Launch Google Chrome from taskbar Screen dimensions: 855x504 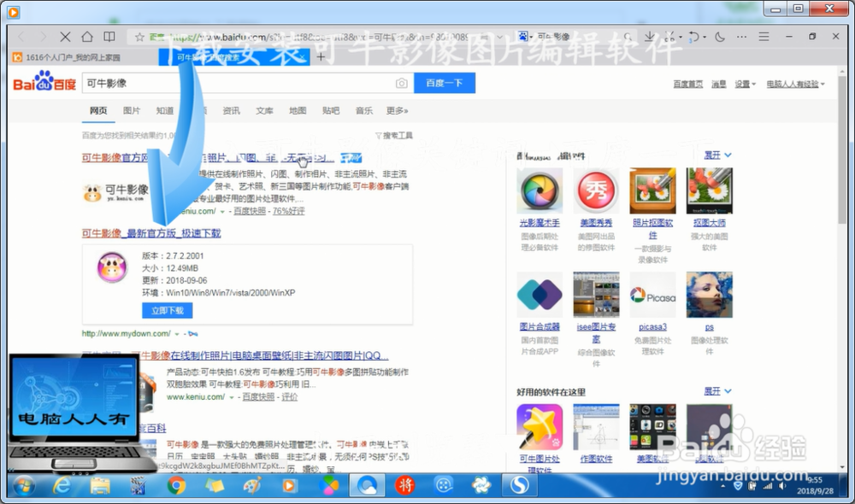(x=176, y=485)
